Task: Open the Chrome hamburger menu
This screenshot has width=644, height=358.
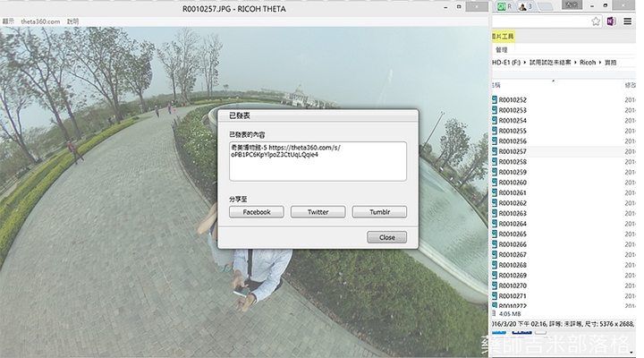Action: point(628,21)
